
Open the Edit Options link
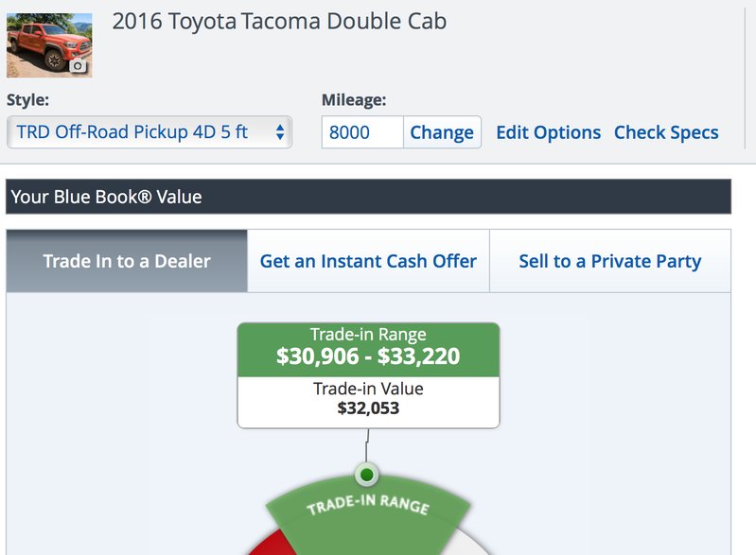[x=548, y=132]
